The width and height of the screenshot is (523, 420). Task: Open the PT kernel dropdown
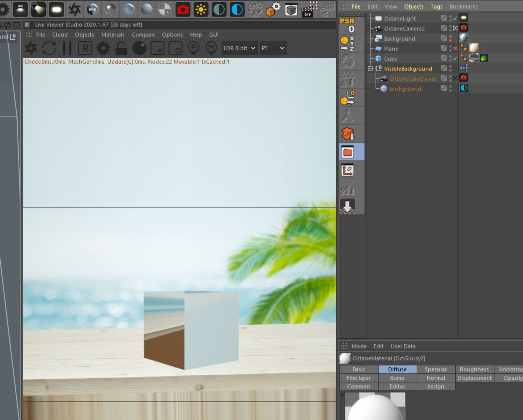click(273, 48)
